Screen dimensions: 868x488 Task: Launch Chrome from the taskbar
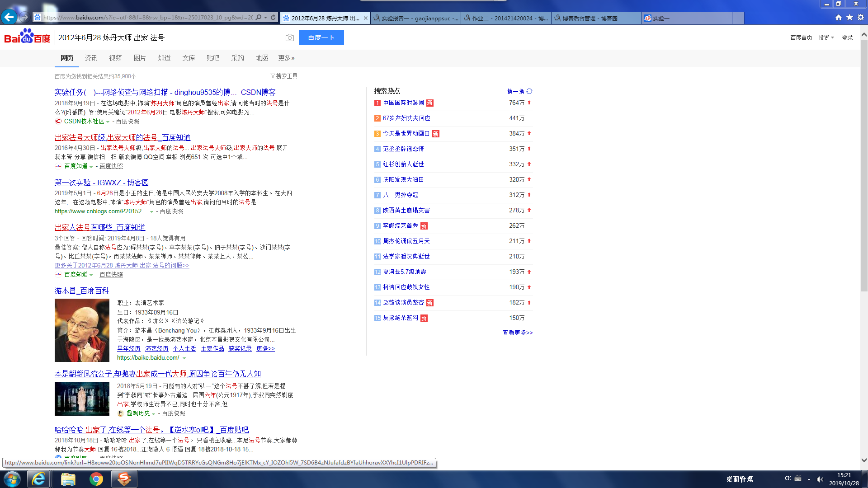click(x=96, y=479)
